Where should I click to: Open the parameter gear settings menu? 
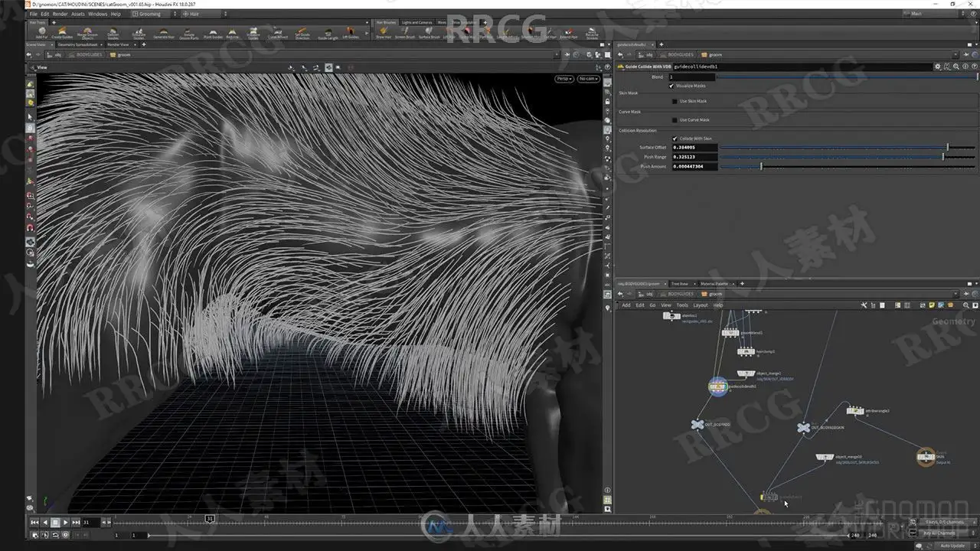937,67
